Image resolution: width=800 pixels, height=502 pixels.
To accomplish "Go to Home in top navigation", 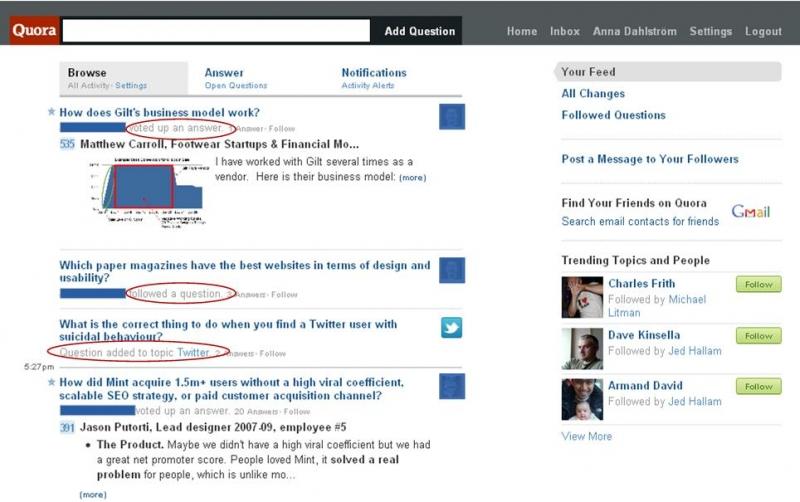I will [521, 31].
